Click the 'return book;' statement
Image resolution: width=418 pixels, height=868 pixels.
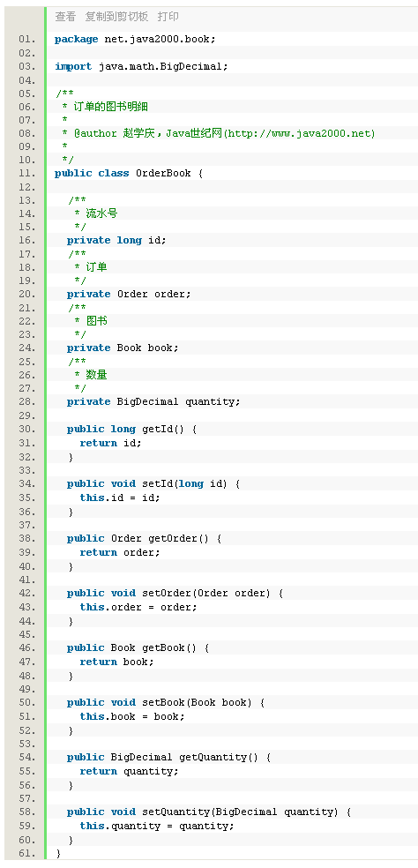click(x=116, y=662)
